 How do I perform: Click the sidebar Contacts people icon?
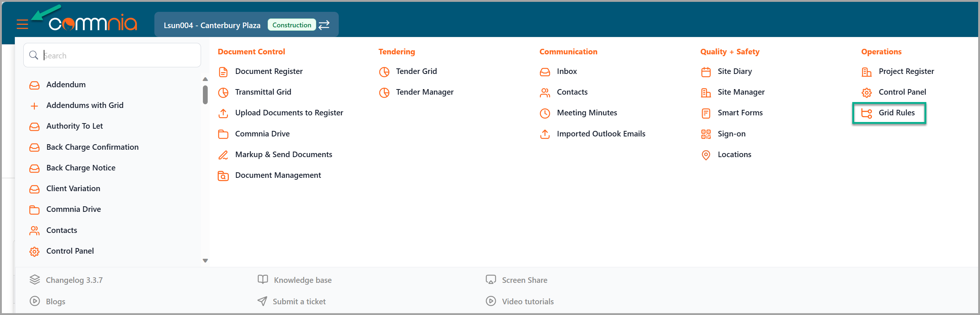point(34,231)
